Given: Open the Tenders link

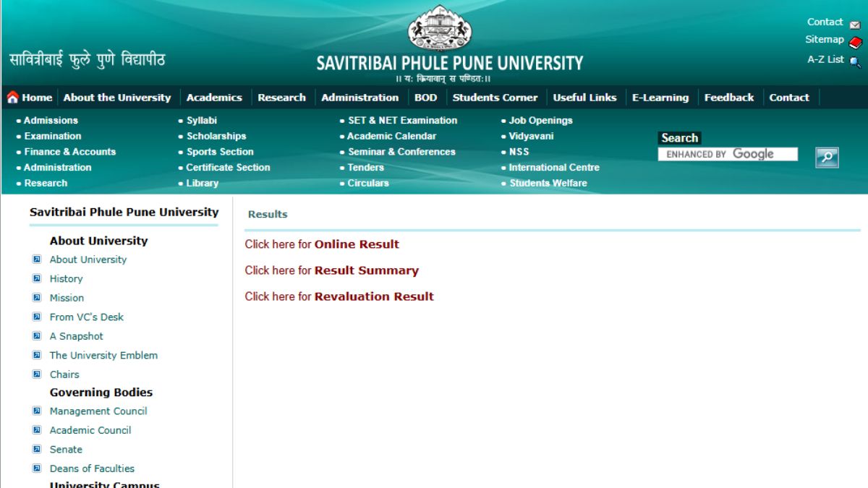Looking at the screenshot, I should [366, 167].
